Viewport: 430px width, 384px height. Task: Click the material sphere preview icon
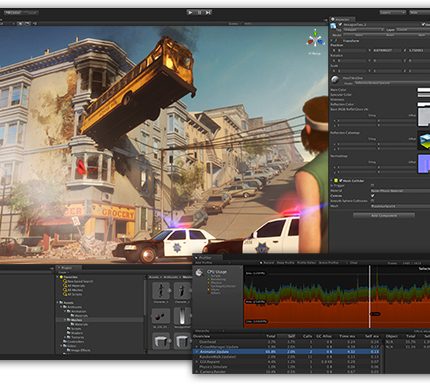[335, 80]
